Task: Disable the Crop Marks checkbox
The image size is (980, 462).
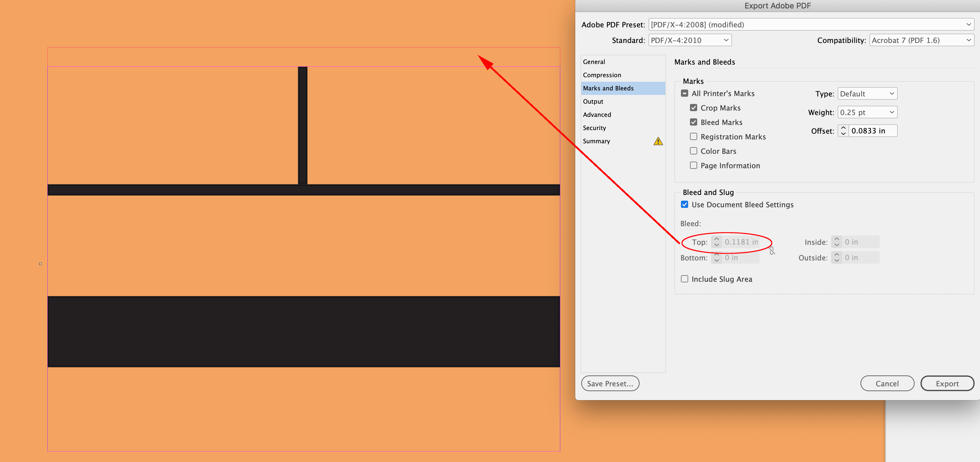Action: tap(693, 107)
